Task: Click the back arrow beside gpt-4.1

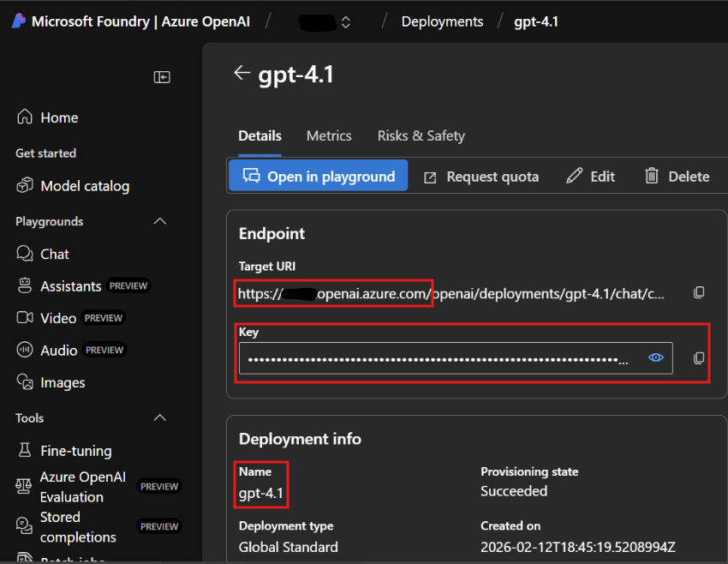Action: coord(242,74)
